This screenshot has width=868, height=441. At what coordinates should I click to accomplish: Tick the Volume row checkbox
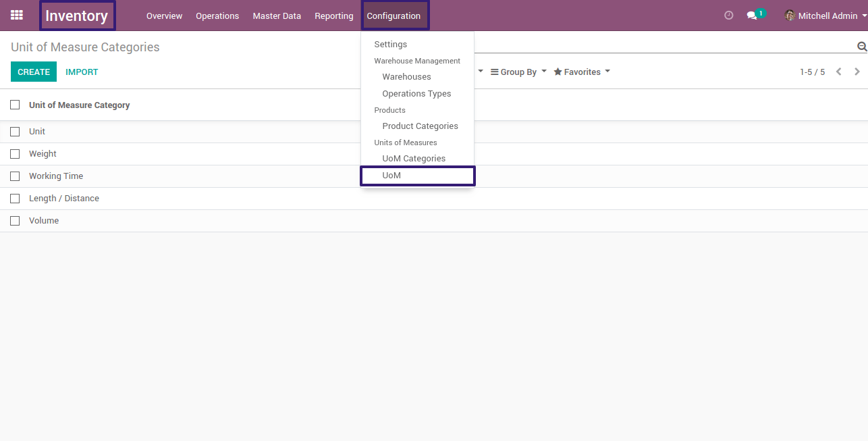tap(15, 221)
